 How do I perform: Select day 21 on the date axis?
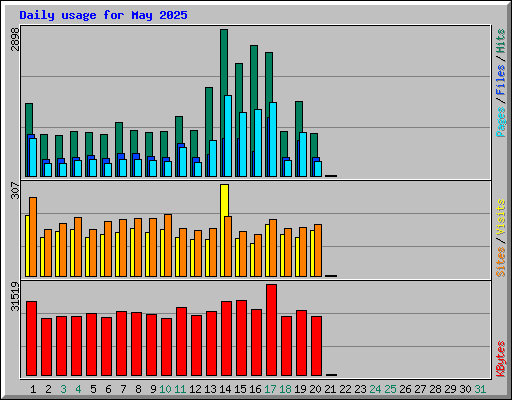coord(330,389)
